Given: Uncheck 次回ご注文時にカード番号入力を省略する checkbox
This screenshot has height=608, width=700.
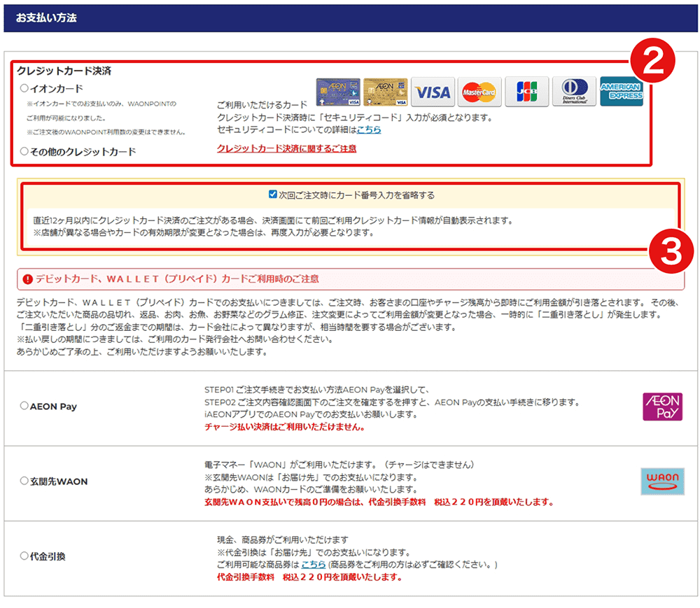Looking at the screenshot, I should [x=273, y=195].
